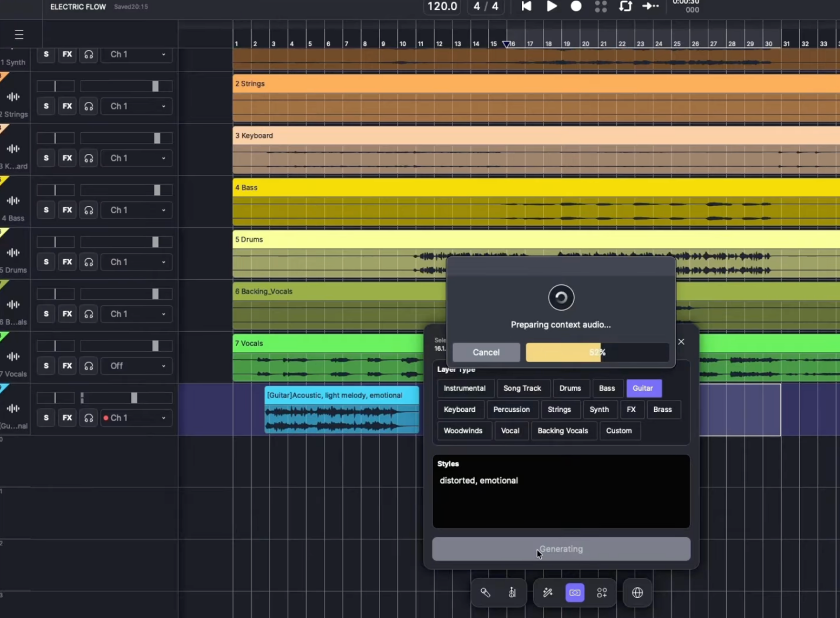The height and width of the screenshot is (618, 840).
Task: Solo the Vocals track
Action: point(46,366)
